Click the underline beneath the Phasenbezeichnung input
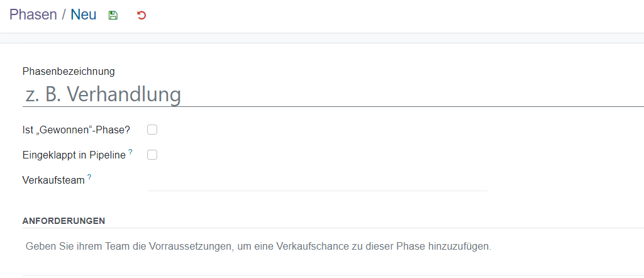 [x=314, y=106]
